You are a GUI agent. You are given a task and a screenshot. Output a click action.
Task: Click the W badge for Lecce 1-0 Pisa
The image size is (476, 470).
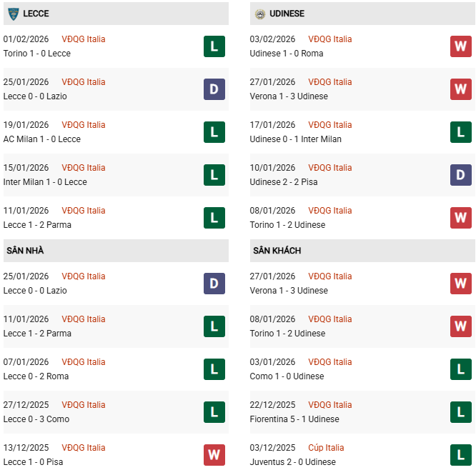pos(214,455)
